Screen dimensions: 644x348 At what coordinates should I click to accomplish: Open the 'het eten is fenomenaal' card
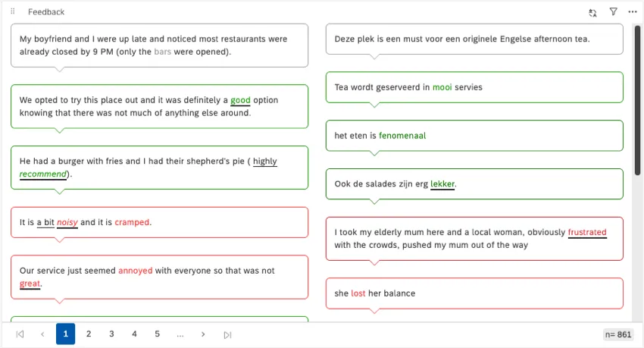[474, 136]
